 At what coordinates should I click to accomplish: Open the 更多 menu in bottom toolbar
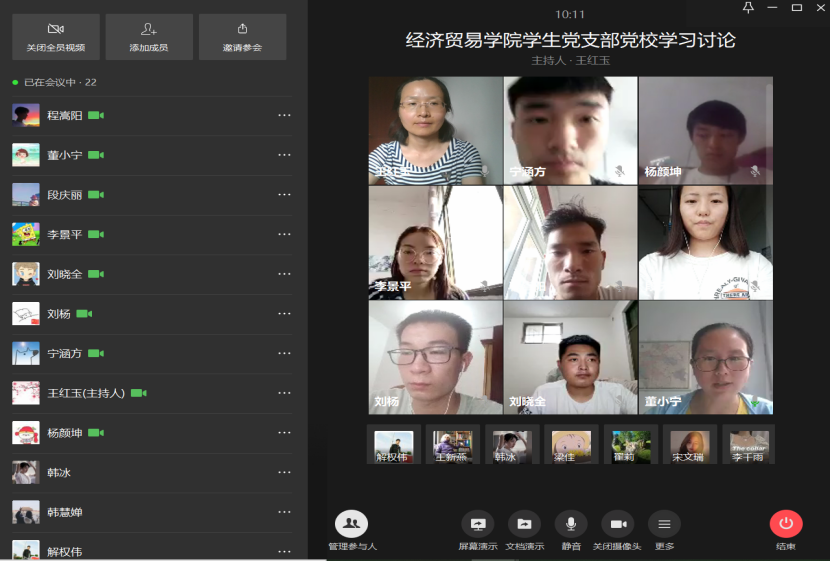(x=664, y=530)
